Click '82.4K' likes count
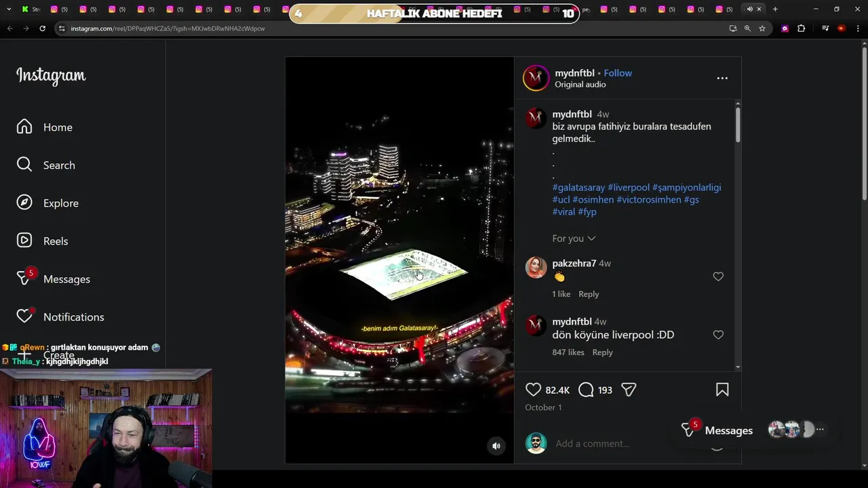868x488 pixels. point(557,390)
